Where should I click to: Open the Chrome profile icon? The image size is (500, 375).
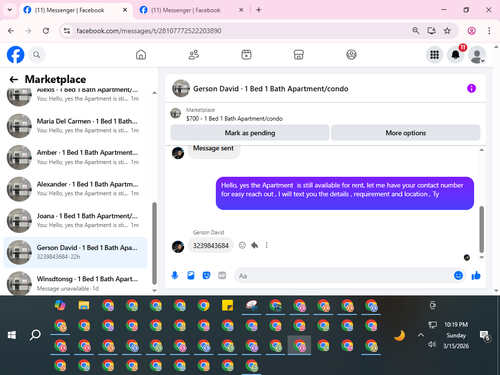[471, 31]
